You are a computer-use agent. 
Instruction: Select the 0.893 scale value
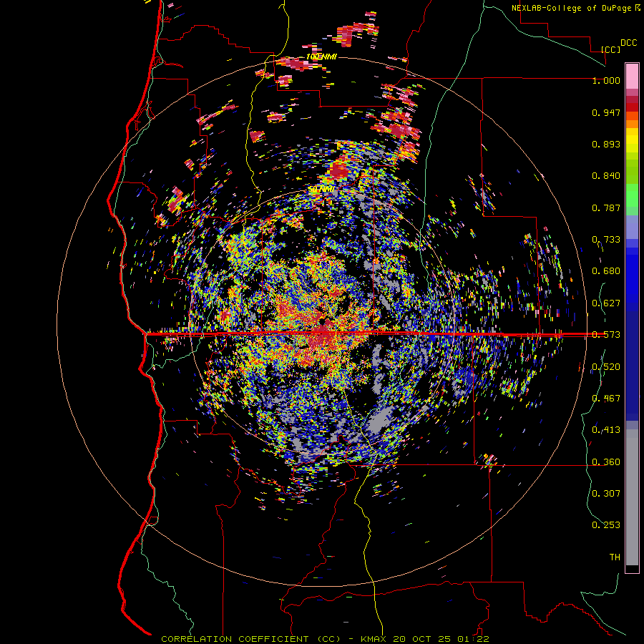(x=606, y=144)
